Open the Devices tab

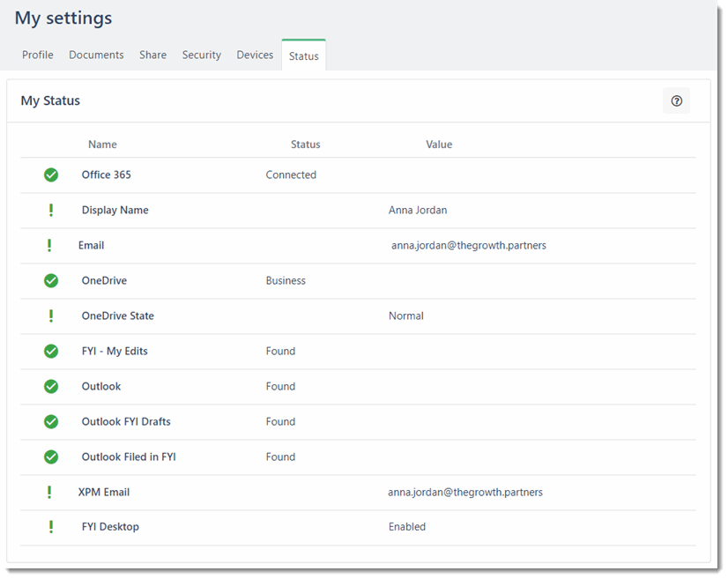[x=255, y=55]
